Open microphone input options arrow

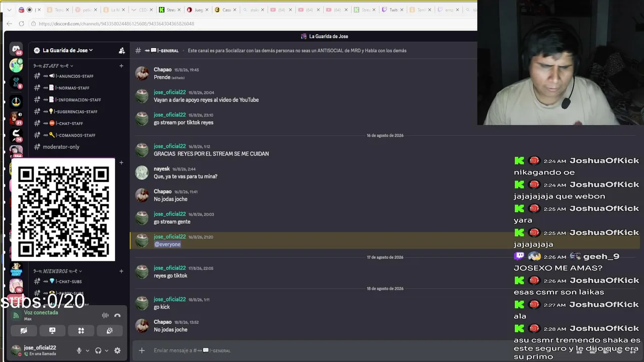pos(88,350)
